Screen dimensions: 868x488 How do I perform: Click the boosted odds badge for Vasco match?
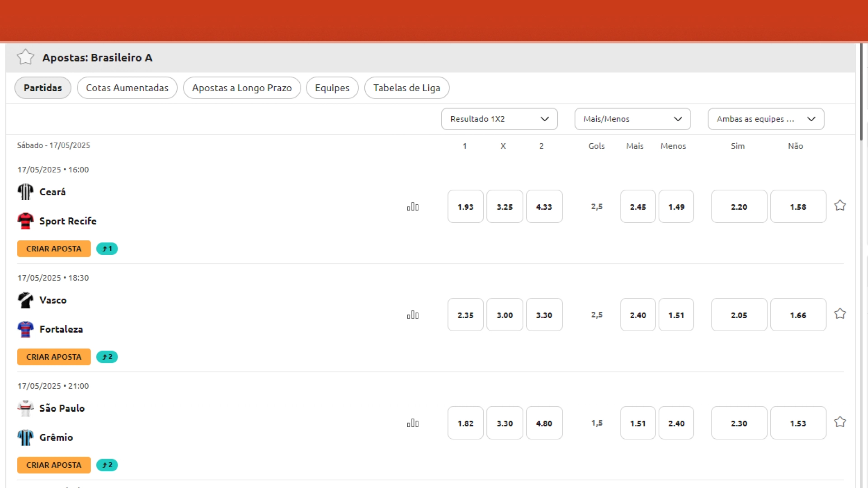(x=107, y=357)
